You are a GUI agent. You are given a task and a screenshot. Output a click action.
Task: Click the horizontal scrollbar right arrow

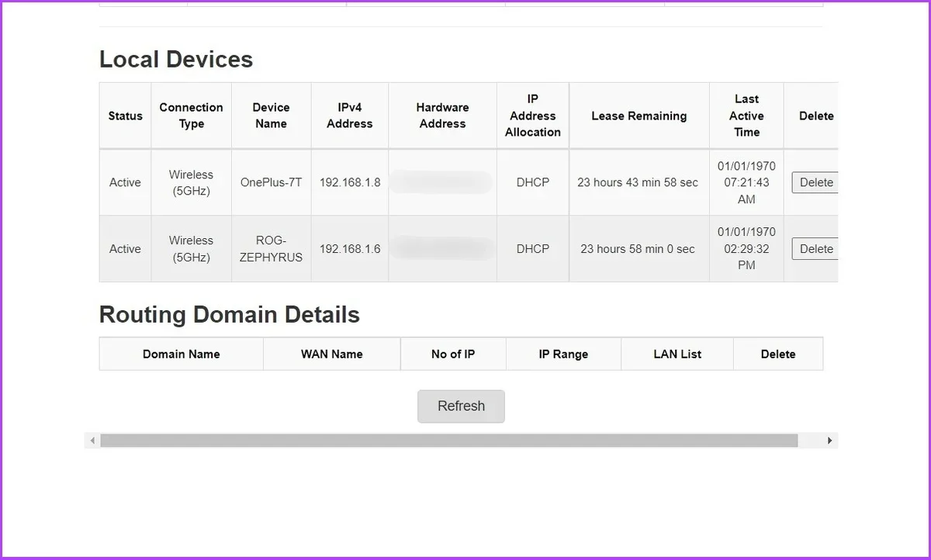tap(829, 441)
